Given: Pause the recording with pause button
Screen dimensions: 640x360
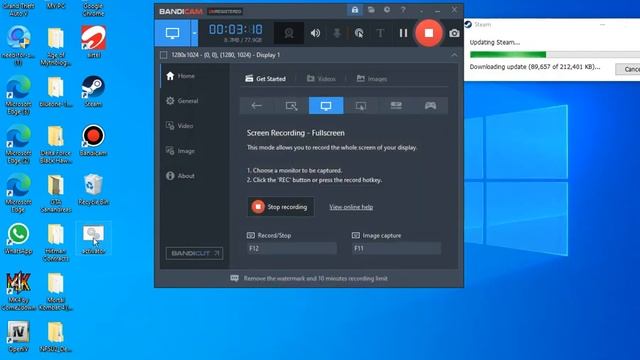Looking at the screenshot, I should click(x=403, y=33).
